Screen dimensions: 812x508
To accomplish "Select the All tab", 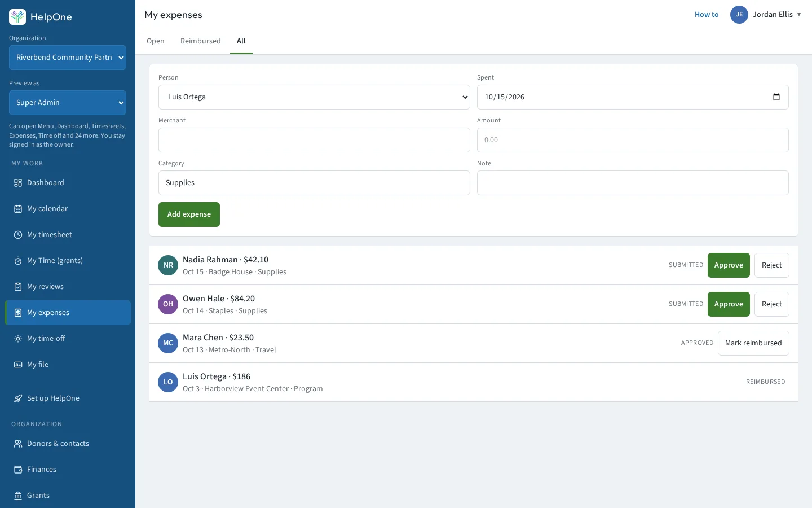I will tap(241, 41).
